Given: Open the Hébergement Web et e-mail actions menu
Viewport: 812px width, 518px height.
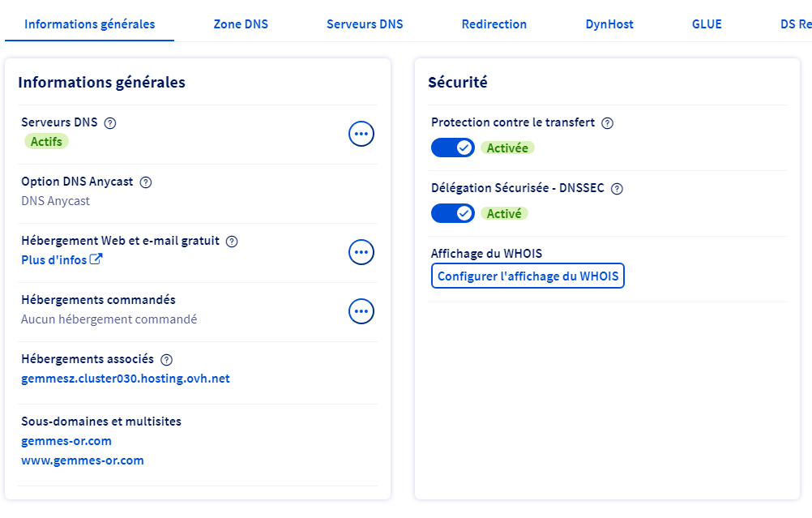Looking at the screenshot, I should click(x=361, y=252).
